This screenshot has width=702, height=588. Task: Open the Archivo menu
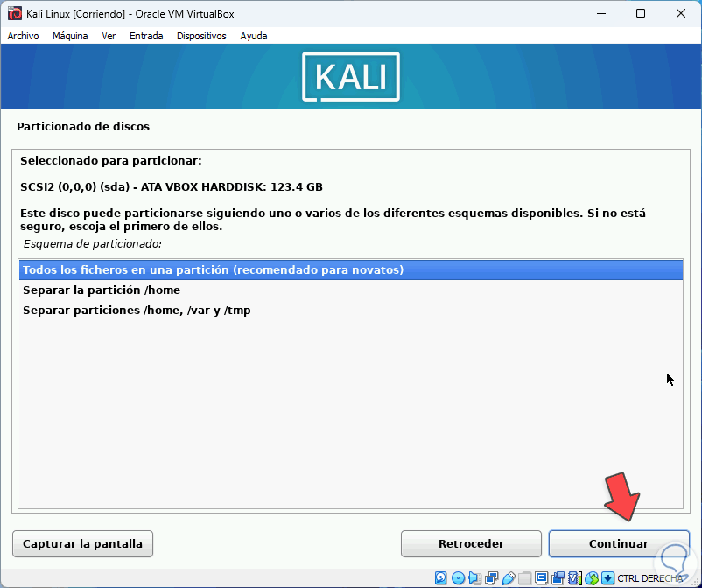[24, 36]
